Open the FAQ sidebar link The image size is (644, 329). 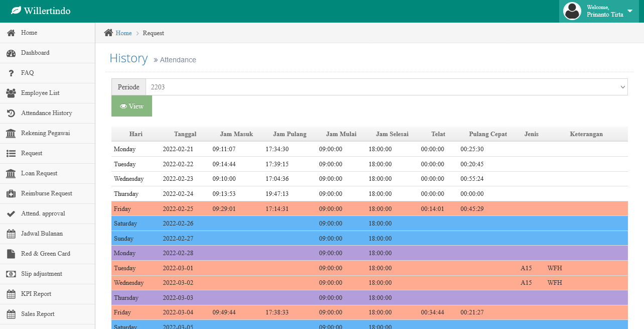(x=47, y=73)
